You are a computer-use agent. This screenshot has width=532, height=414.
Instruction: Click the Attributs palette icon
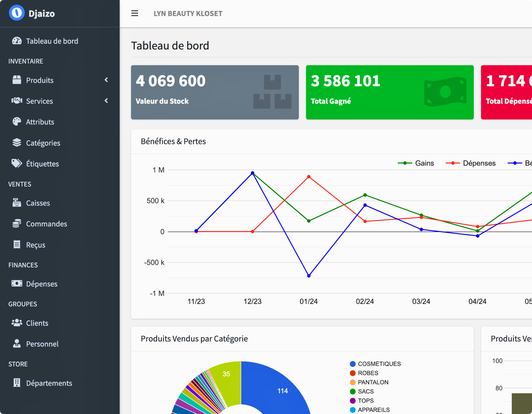[x=17, y=122]
